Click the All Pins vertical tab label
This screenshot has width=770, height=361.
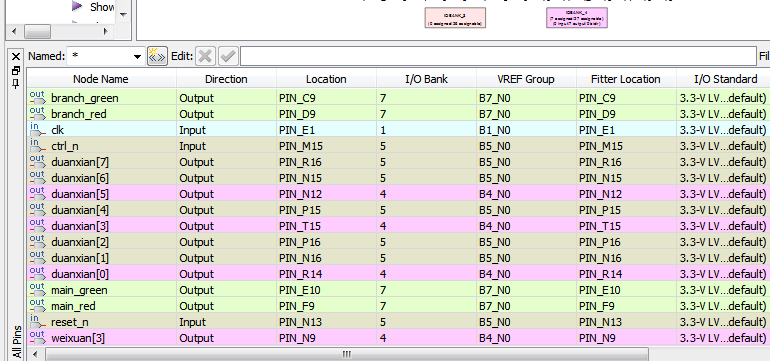click(17, 342)
